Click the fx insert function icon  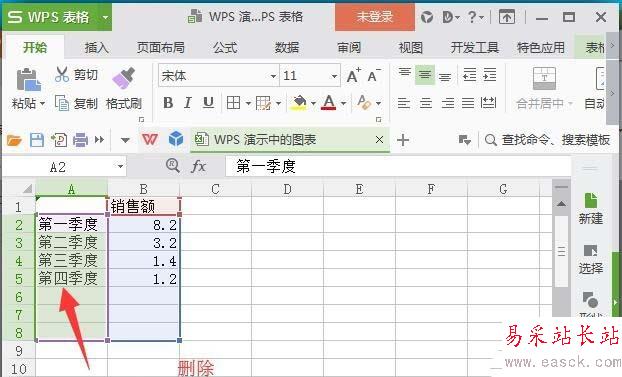click(198, 166)
